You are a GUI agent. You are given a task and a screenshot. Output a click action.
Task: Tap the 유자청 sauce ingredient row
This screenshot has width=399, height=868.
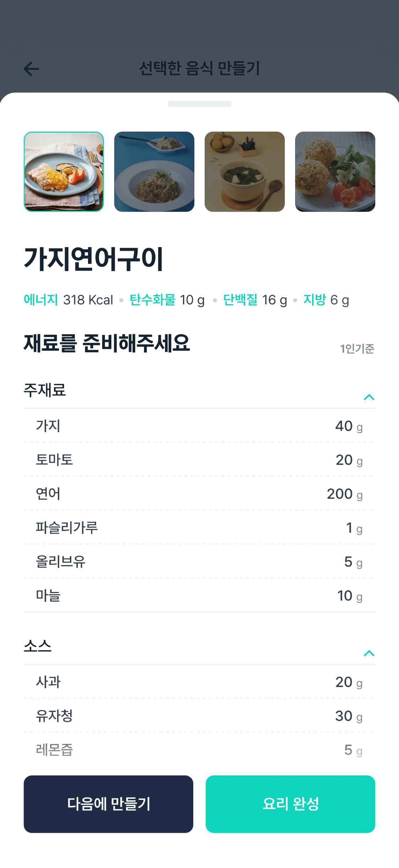(x=199, y=716)
